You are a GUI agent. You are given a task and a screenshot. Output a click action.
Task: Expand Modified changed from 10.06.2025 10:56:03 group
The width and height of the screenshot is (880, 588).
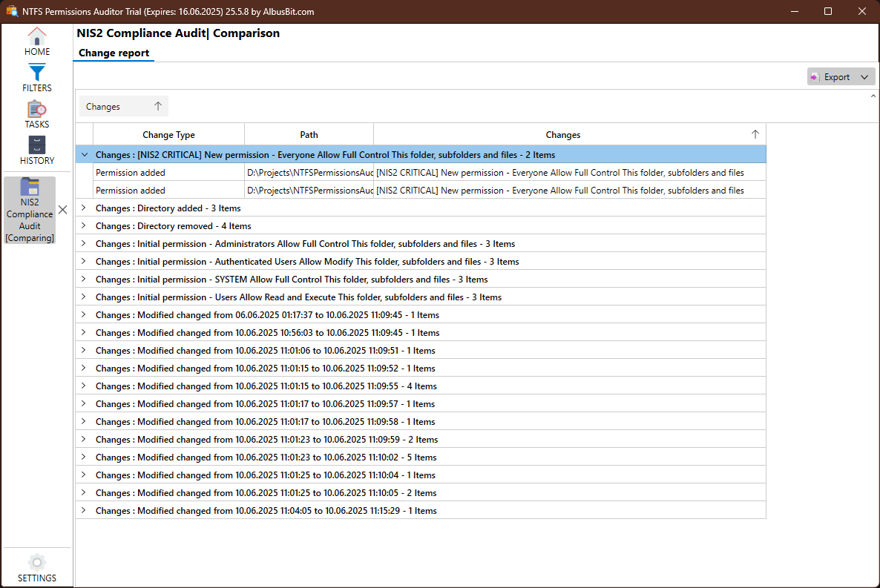click(x=84, y=332)
